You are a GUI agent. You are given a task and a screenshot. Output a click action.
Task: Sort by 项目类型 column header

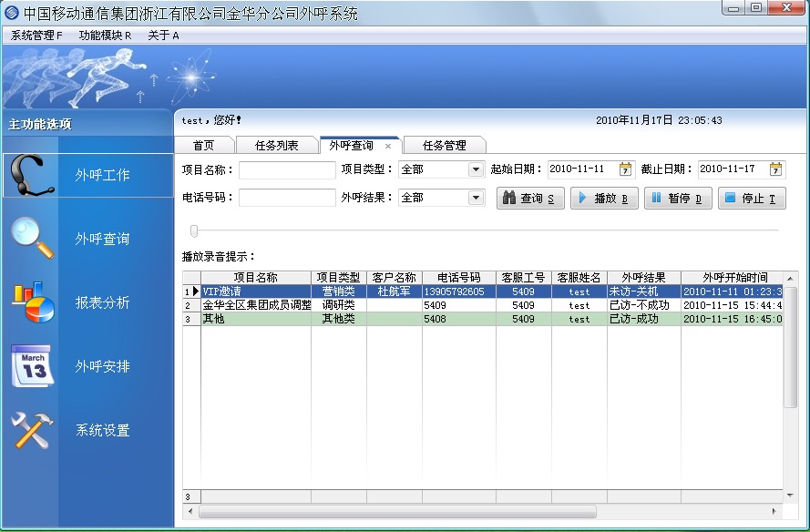pos(339,278)
